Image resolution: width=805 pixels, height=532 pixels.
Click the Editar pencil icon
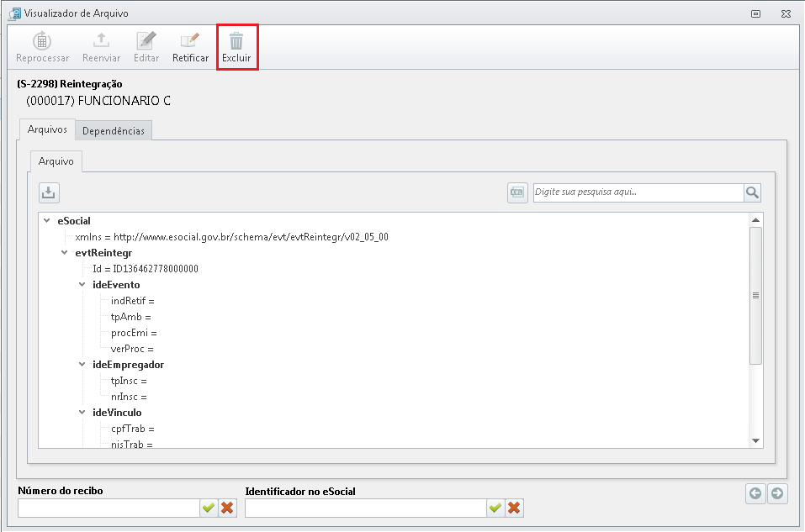[146, 40]
